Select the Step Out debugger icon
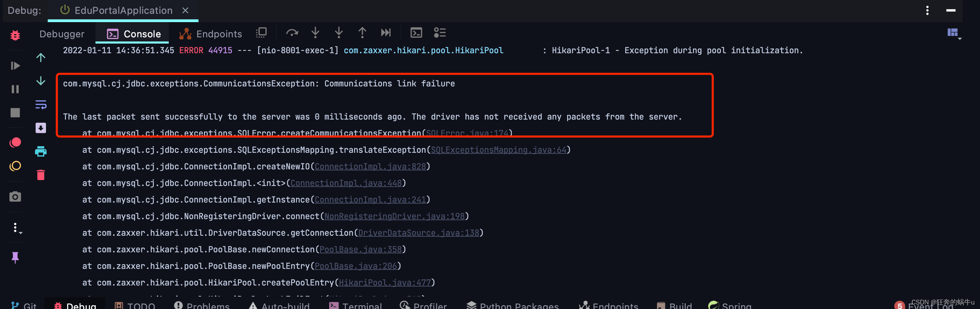This screenshot has width=980, height=309. tap(362, 33)
